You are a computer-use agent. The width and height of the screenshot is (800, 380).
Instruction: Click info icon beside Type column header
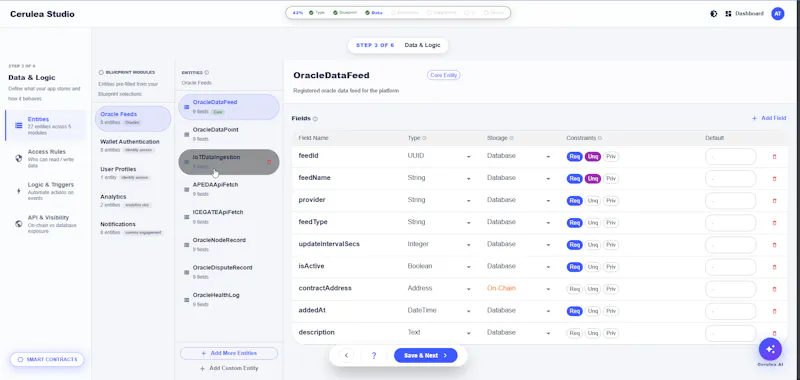(424, 138)
